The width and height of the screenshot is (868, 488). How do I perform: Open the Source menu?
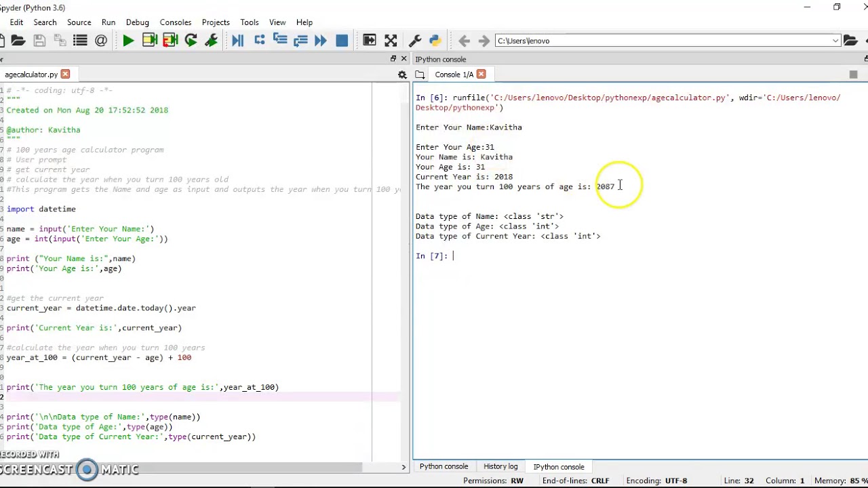[79, 22]
